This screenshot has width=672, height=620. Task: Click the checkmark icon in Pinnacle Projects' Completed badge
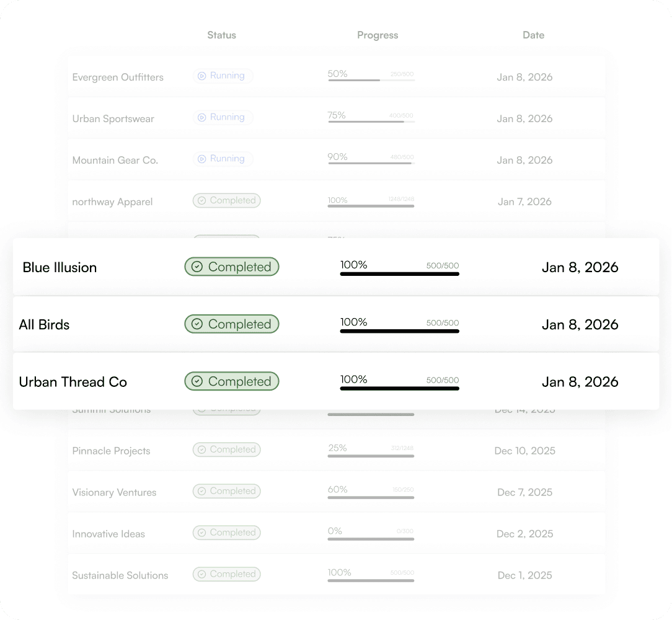click(x=202, y=449)
